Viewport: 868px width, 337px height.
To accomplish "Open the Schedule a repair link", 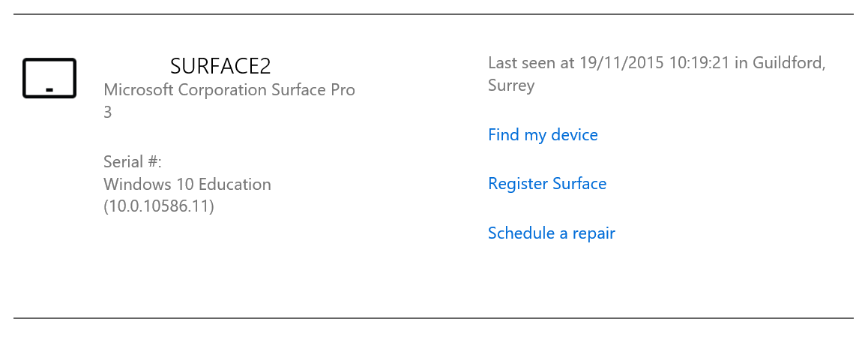I will coord(552,233).
